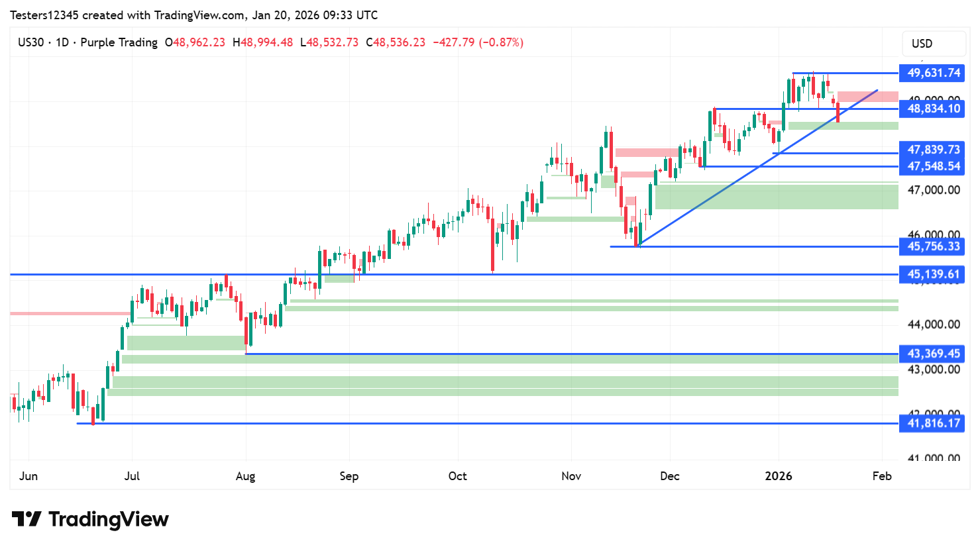Click the 47,548.54 price level tag
This screenshot has width=980, height=549.
pos(933,166)
